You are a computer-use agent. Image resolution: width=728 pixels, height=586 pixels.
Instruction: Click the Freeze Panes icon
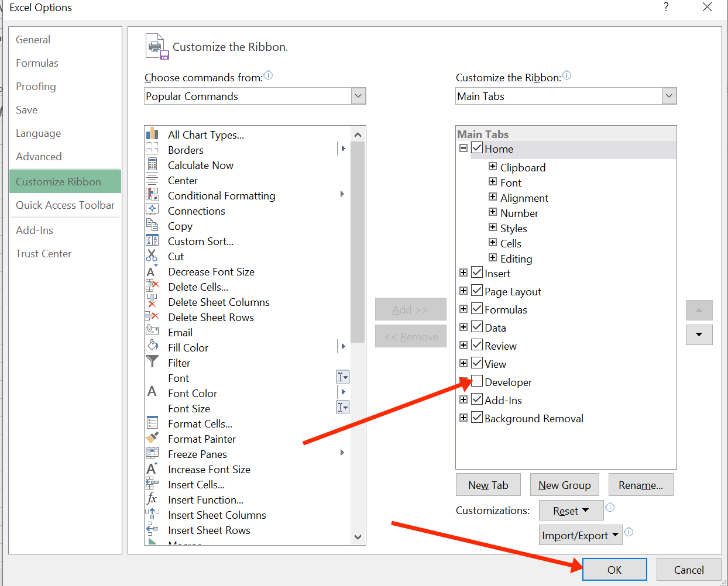(152, 453)
